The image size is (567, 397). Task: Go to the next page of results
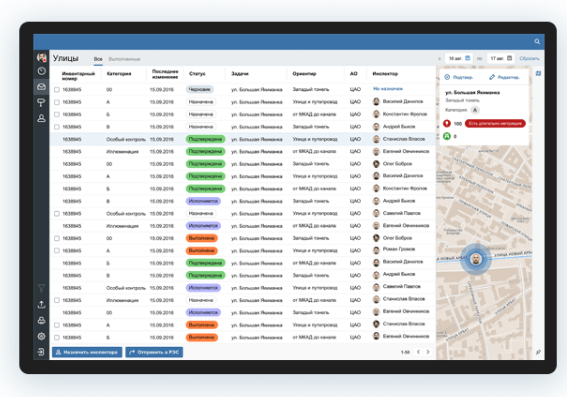(x=428, y=352)
